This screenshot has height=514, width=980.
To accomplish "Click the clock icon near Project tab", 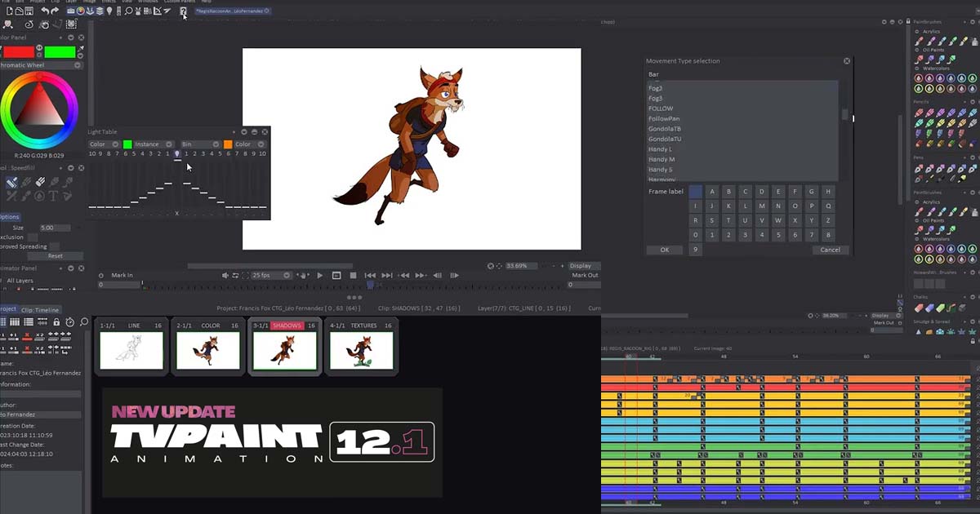I will click(69, 321).
